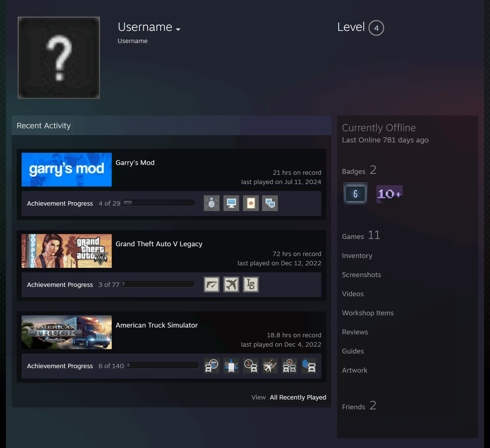Click Grand Theft Auto V Legacy title
490x448 pixels.
tap(159, 244)
